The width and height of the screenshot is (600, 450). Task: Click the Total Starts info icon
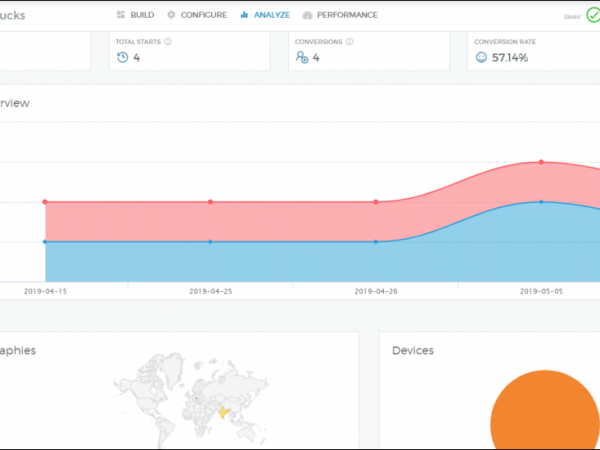pos(168,42)
